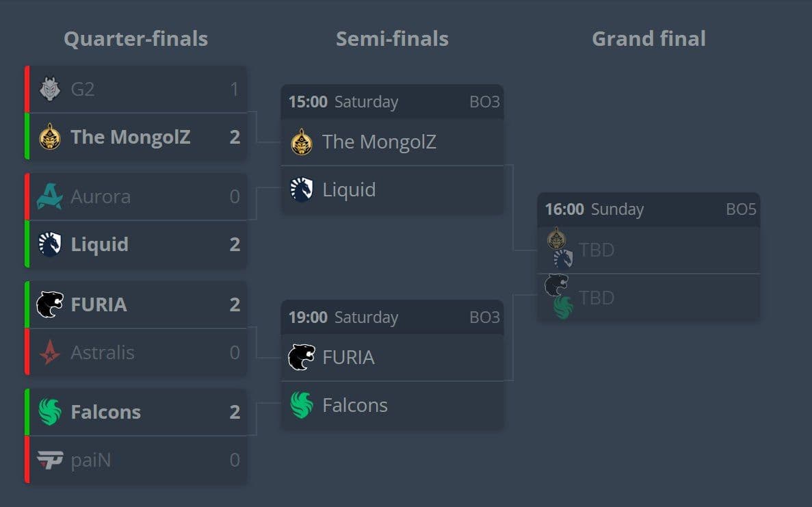Click the Liquid logo in quarter-finals

point(50,244)
